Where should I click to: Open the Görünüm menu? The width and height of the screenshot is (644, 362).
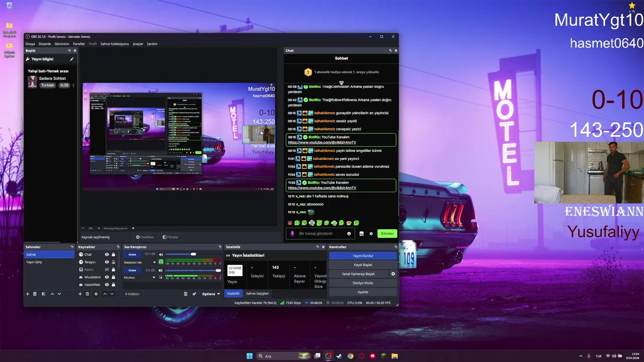coord(62,44)
